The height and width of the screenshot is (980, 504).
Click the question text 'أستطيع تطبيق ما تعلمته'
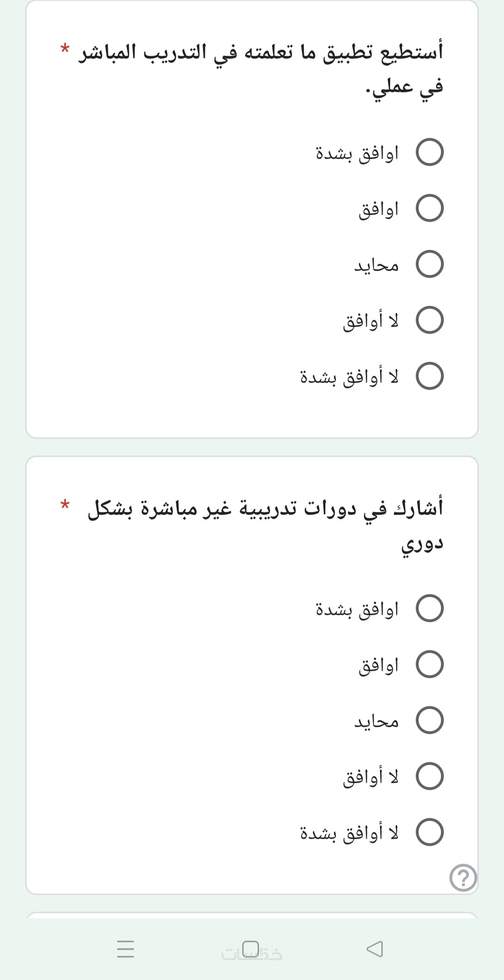tap(261, 52)
